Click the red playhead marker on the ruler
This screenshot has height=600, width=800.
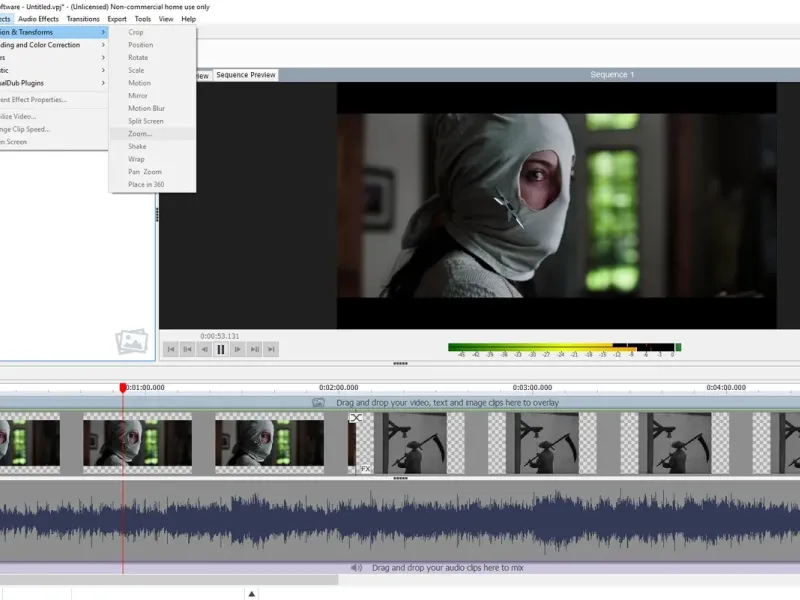(123, 388)
